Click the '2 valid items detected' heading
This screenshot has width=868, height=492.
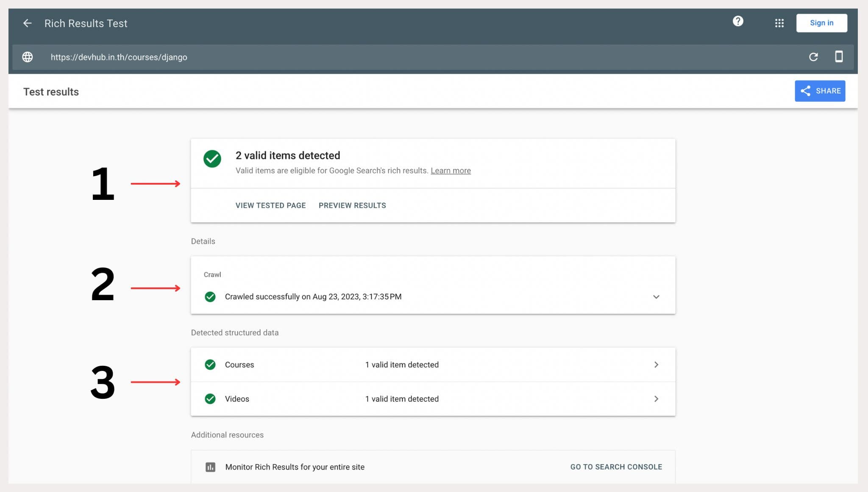click(x=288, y=155)
